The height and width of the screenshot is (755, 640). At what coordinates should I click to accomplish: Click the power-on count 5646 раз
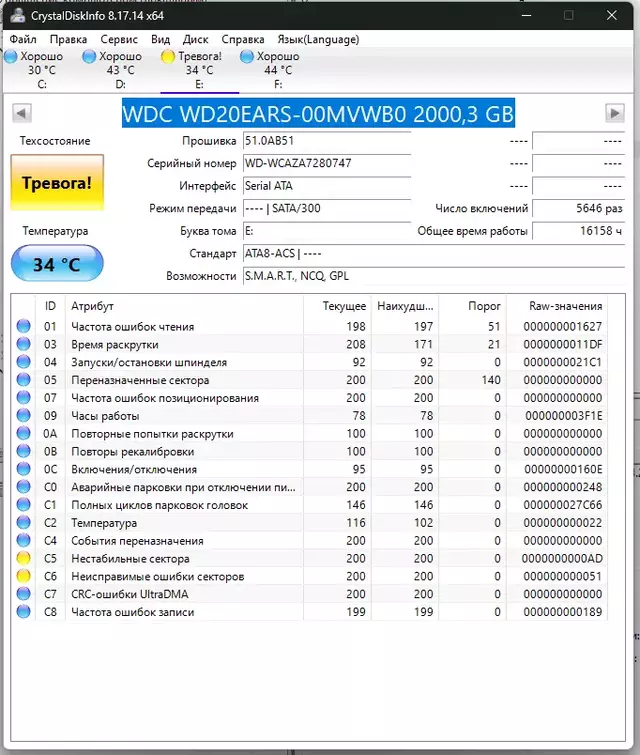point(578,208)
